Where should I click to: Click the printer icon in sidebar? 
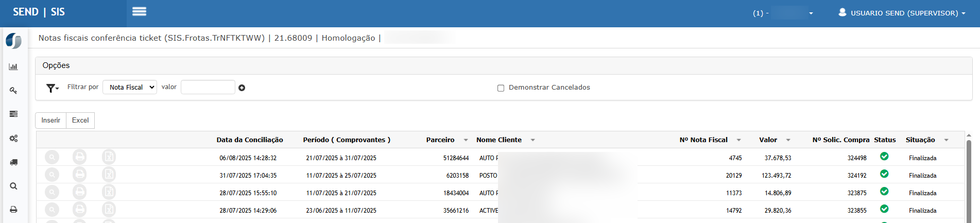[x=13, y=210]
